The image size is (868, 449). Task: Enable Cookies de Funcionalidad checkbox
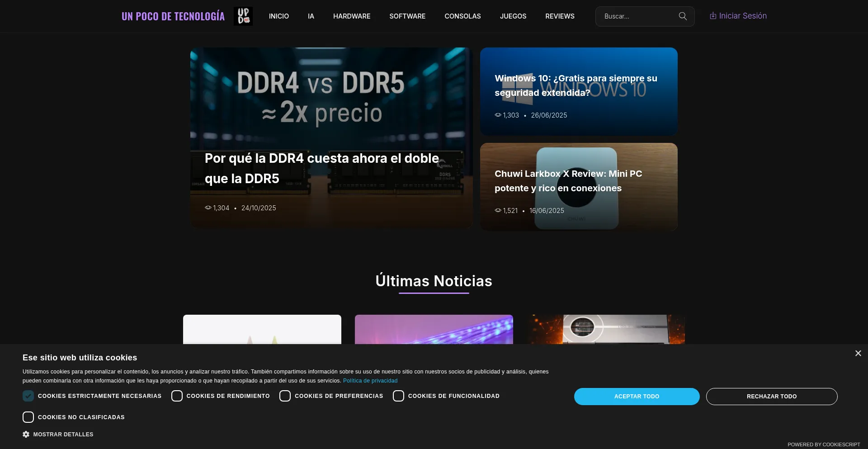pos(398,396)
